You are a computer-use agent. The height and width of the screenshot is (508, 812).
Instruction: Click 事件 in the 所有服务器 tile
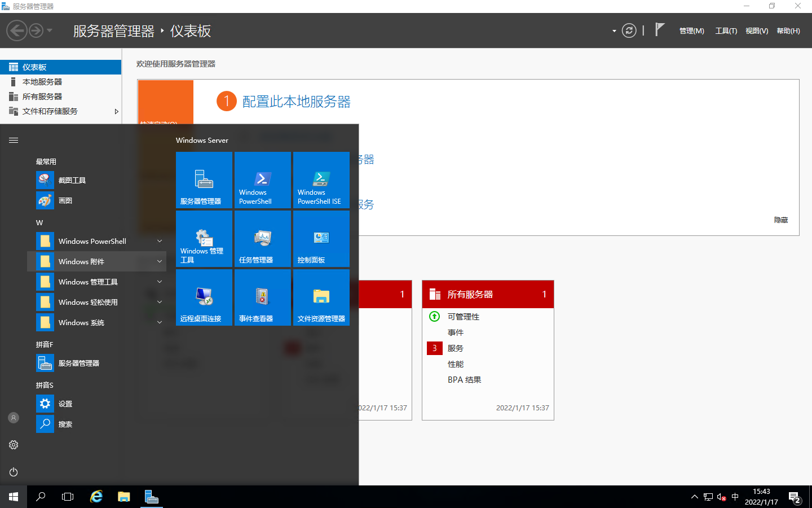456,332
